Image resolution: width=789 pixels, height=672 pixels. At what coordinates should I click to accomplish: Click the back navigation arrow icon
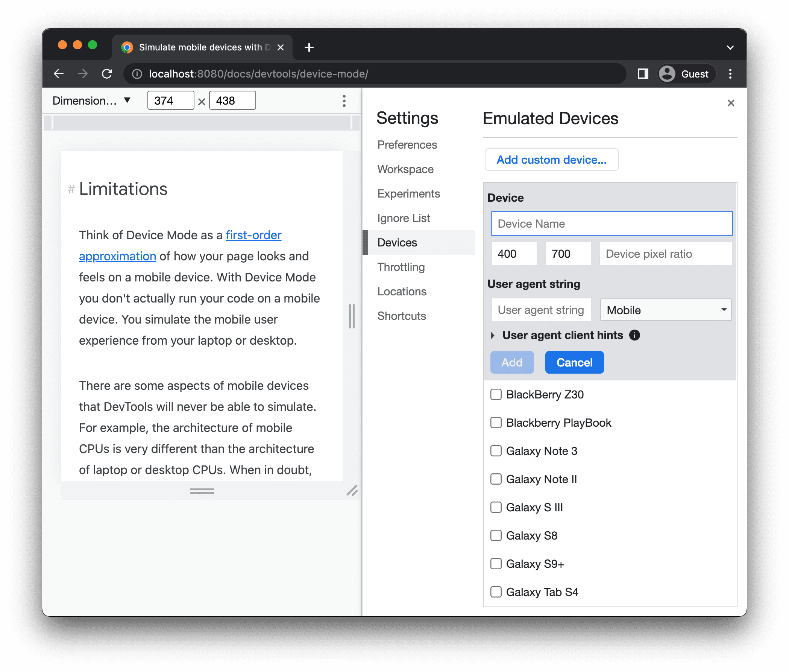pos(59,74)
